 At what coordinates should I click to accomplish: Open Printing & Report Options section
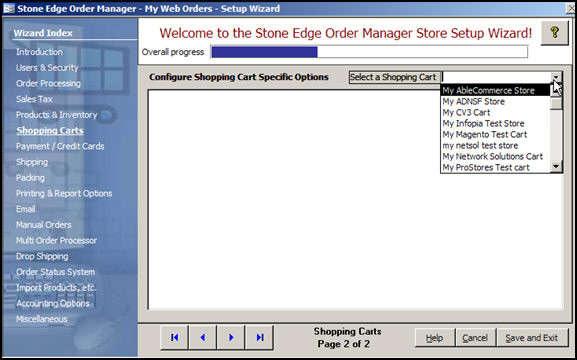64,194
